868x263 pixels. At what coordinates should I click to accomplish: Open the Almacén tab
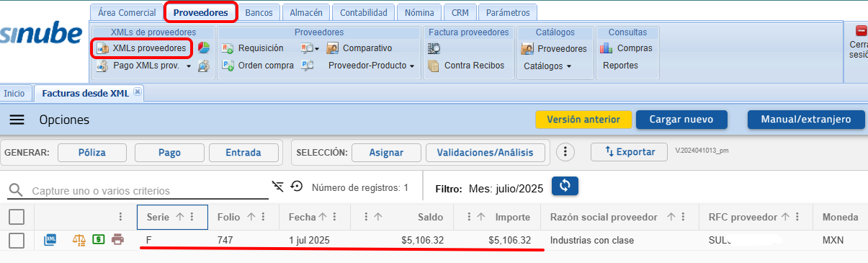[x=307, y=12]
